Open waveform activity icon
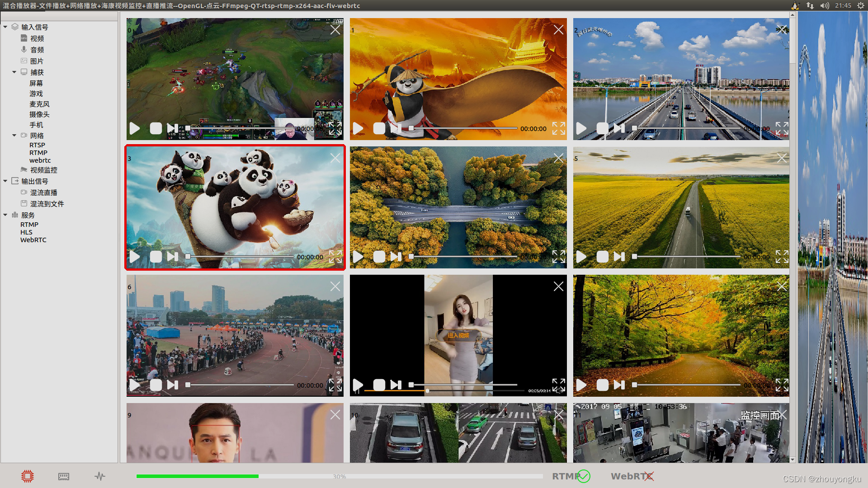This screenshot has height=488, width=868. [100, 476]
